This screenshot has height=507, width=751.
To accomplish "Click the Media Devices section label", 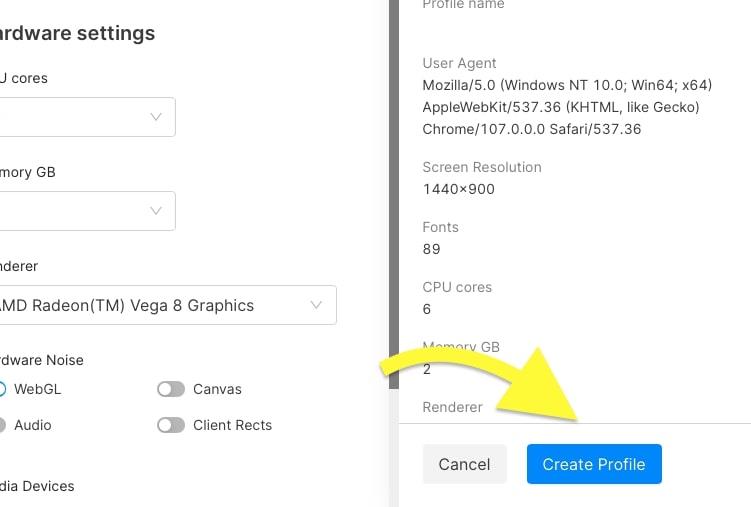I will pos(38,486).
